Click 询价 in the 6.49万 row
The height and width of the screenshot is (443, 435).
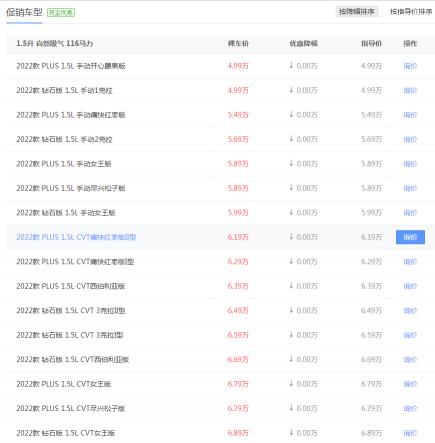[410, 311]
